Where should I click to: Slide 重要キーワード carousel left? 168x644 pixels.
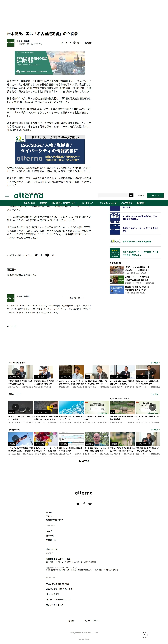point(15,407)
